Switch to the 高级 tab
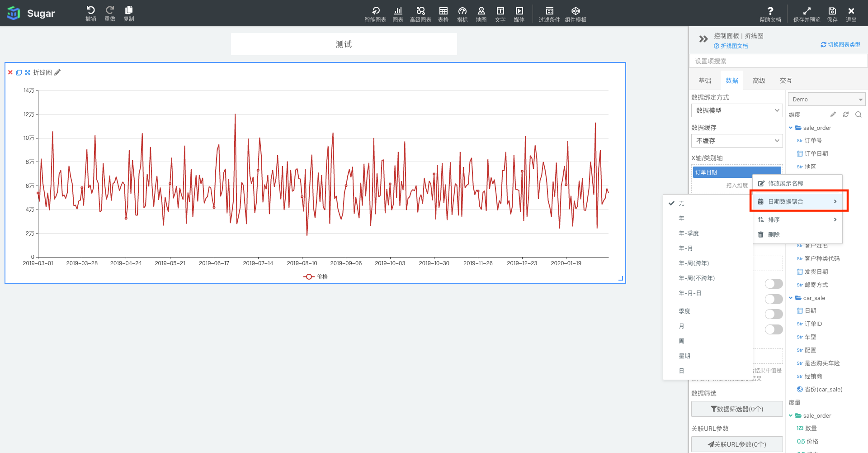The image size is (868, 453). [759, 81]
